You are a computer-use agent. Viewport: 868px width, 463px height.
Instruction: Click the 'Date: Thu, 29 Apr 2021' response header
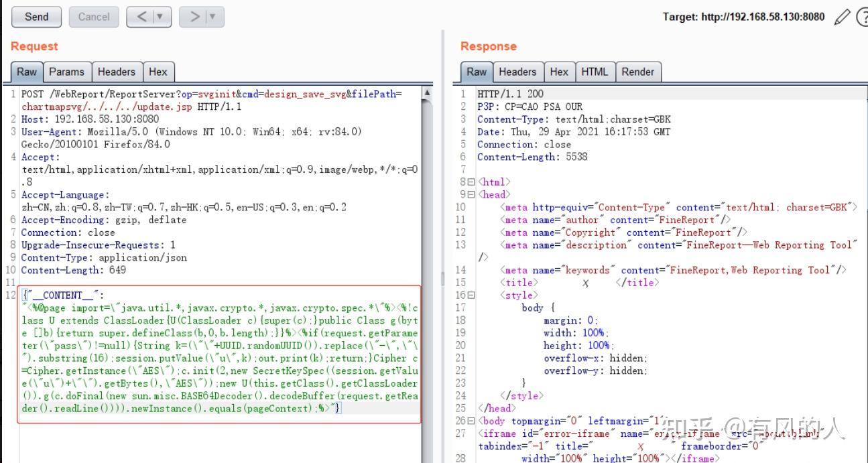coord(574,132)
